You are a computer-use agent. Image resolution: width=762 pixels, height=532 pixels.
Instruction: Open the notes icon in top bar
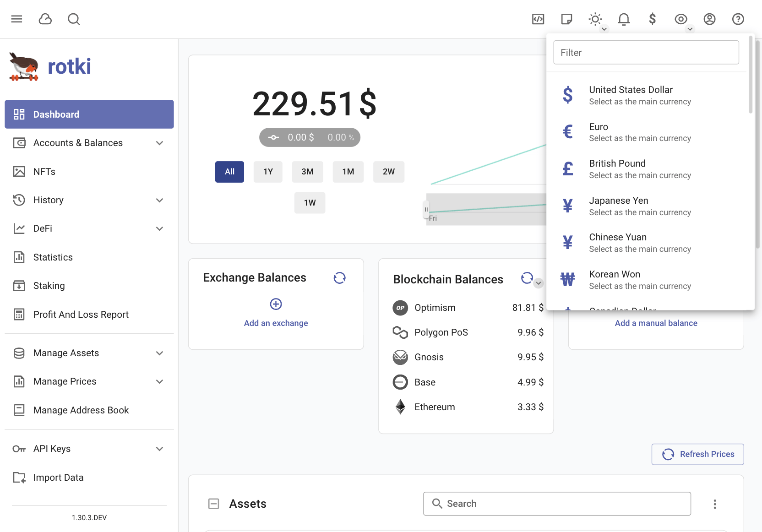pos(566,19)
